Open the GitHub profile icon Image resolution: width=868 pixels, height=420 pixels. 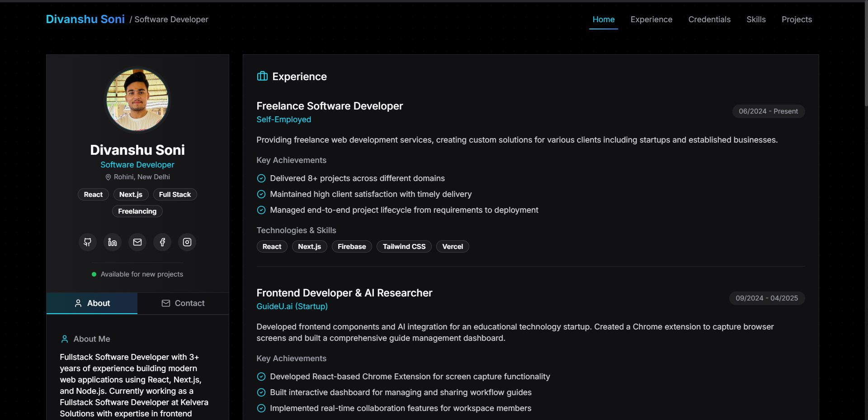point(88,242)
